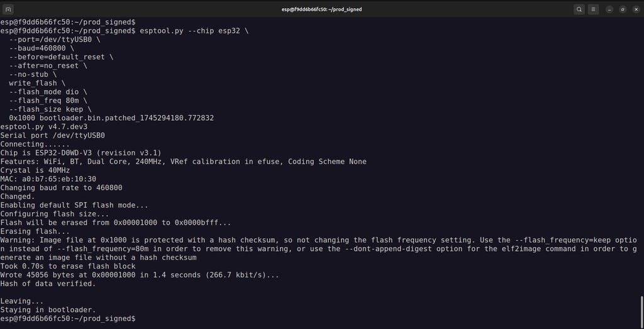Click the 'Serial port /dev/ttyUSB0' line

tap(53, 135)
